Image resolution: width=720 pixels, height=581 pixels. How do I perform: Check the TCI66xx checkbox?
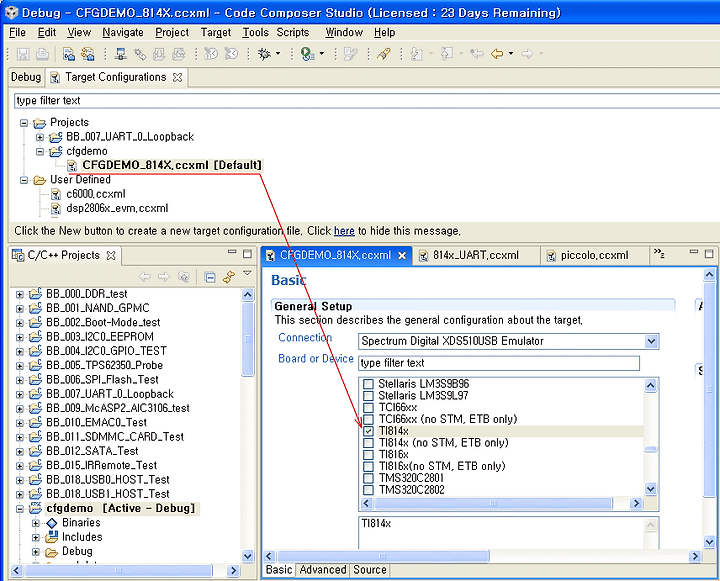tap(368, 407)
